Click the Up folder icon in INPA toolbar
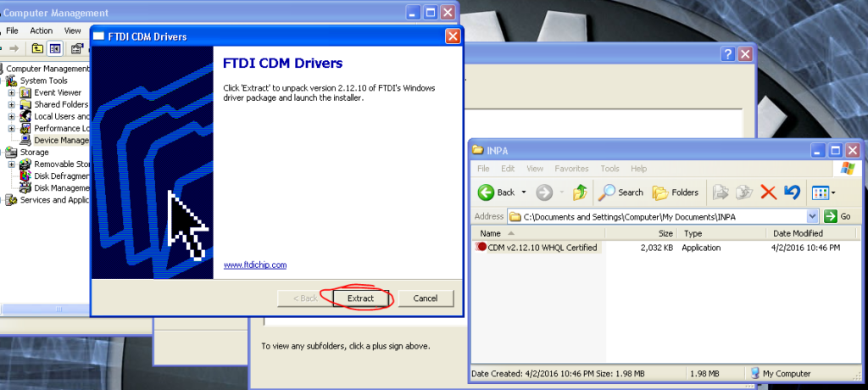This screenshot has width=868, height=390. click(x=580, y=192)
